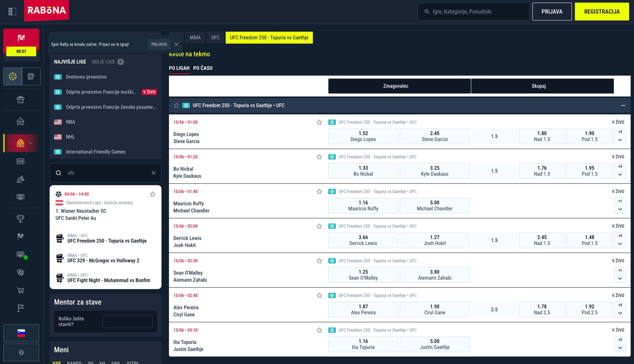Favorite the Sean O'Malley vs Aiemann Zahabi fight
Viewport: 634px width, 364px height.
[x=319, y=261]
